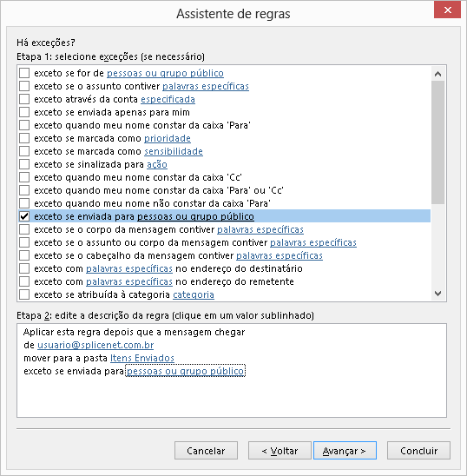Enable 'exceto se marcada como prioridade' checkbox

click(24, 138)
